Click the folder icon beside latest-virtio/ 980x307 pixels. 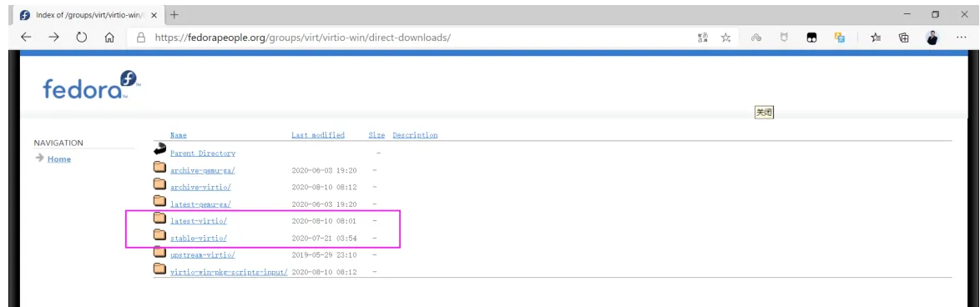160,219
